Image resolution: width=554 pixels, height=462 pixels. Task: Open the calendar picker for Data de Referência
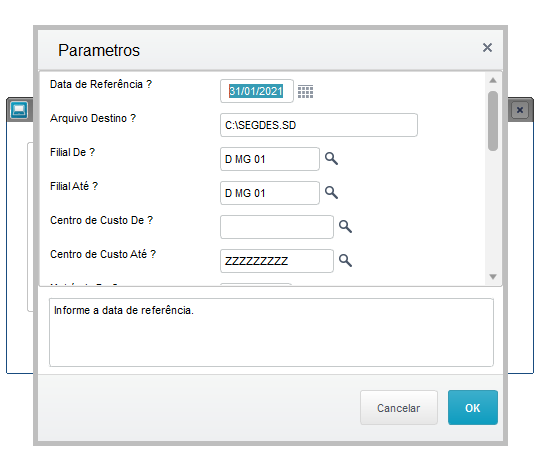305,91
